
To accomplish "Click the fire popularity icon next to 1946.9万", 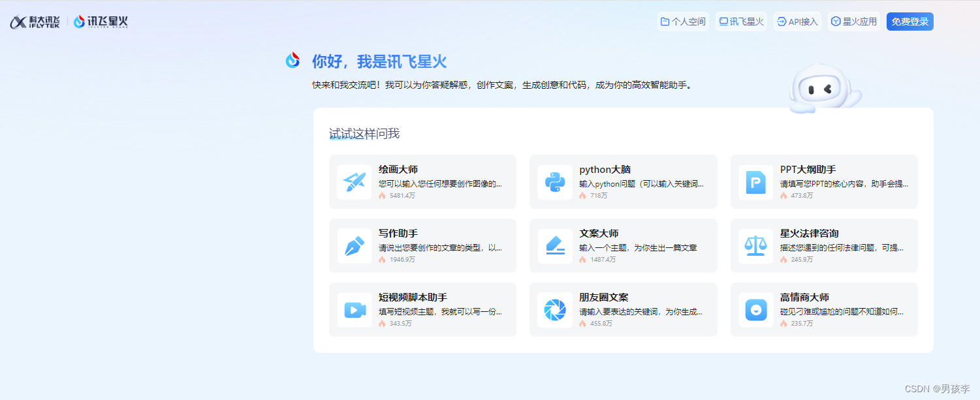I will [x=382, y=260].
